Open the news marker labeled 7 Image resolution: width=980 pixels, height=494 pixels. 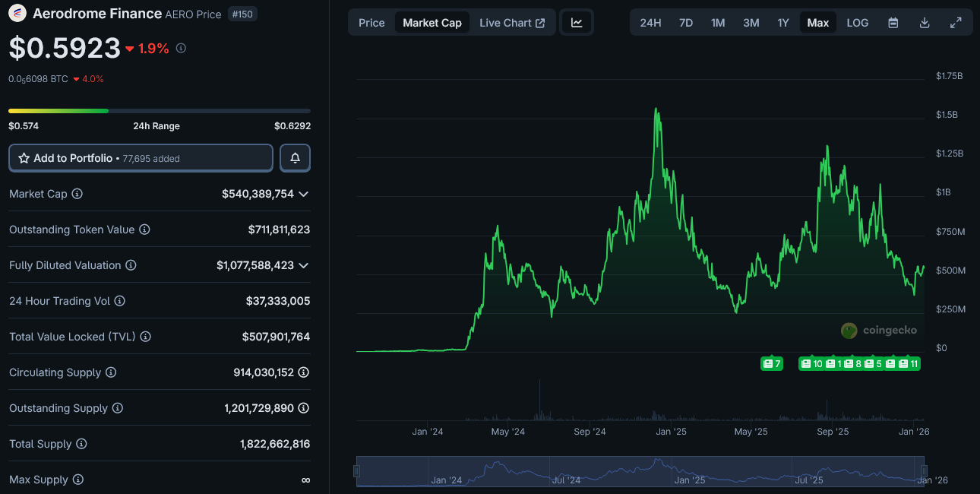[772, 364]
